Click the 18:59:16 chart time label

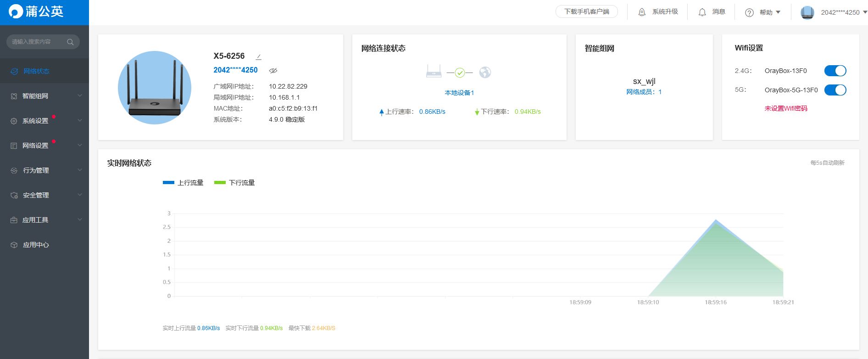pos(716,302)
